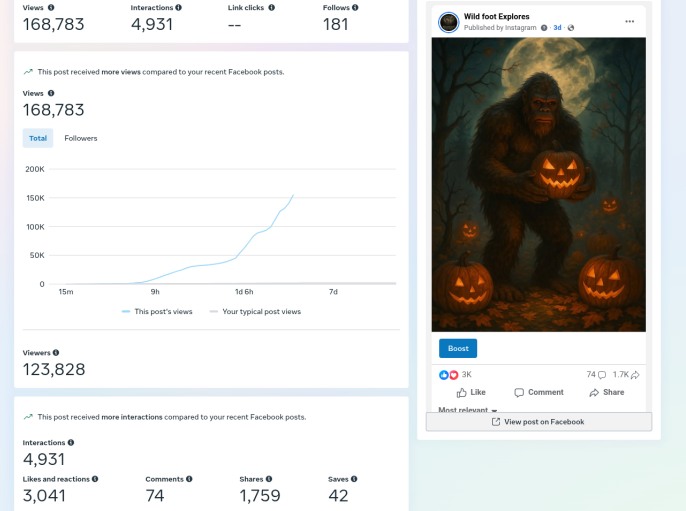686x511 pixels.
Task: Click the info icon beside Follows
Action: [x=355, y=8]
